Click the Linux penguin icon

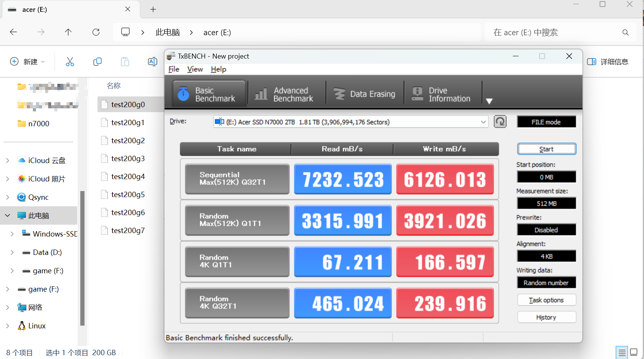(x=22, y=326)
